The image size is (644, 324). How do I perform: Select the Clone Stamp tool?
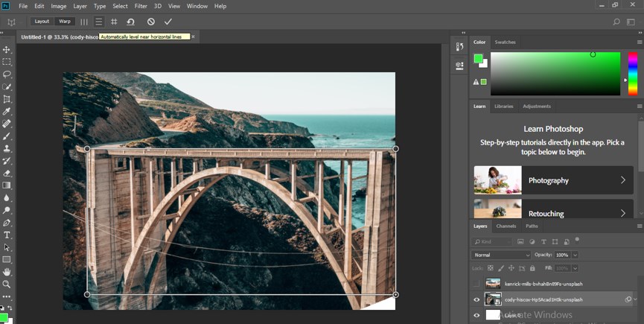click(7, 148)
